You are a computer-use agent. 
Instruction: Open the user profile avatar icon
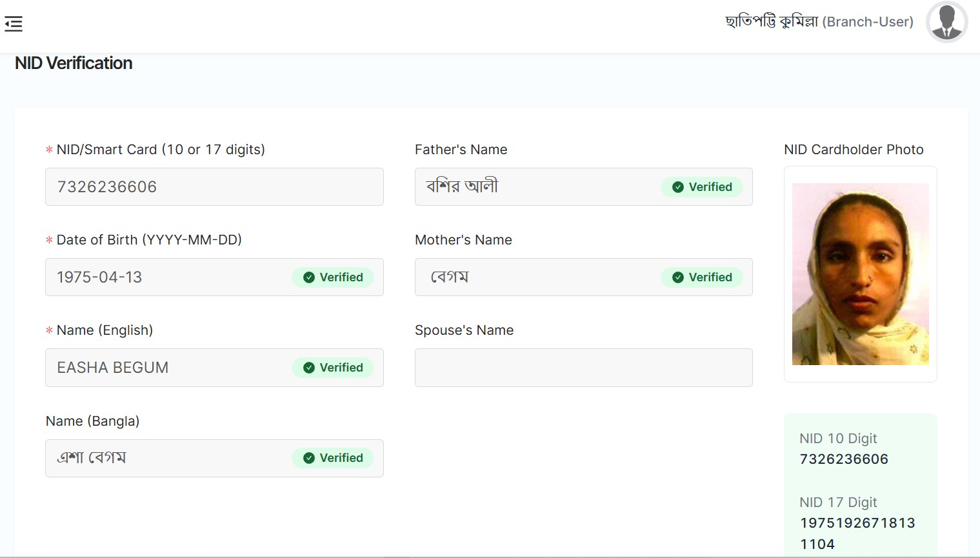pyautogui.click(x=946, y=23)
